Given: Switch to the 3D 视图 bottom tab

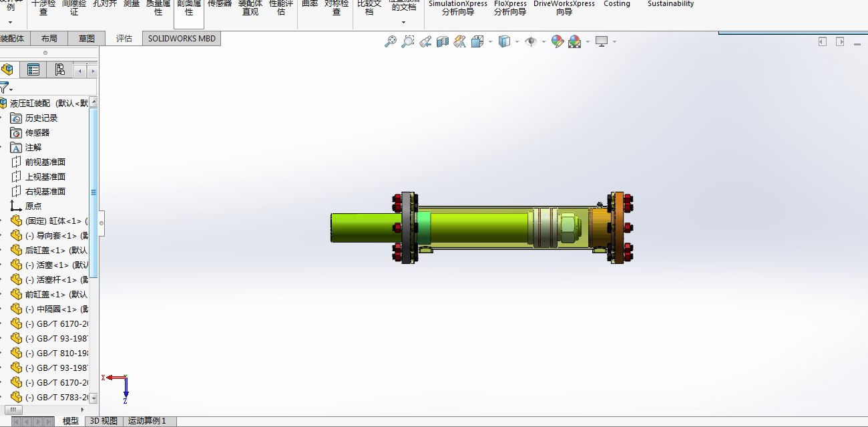Looking at the screenshot, I should click(x=103, y=421).
